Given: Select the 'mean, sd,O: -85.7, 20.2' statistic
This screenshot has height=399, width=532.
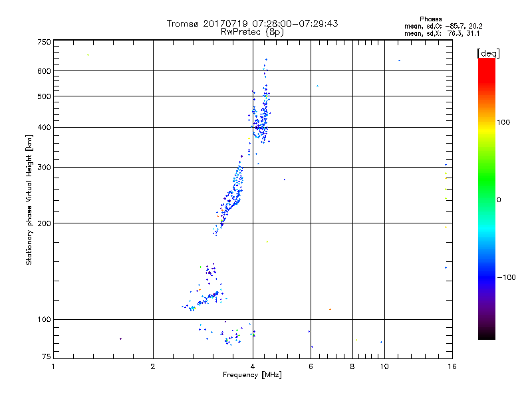Looking at the screenshot, I should coord(443,26).
